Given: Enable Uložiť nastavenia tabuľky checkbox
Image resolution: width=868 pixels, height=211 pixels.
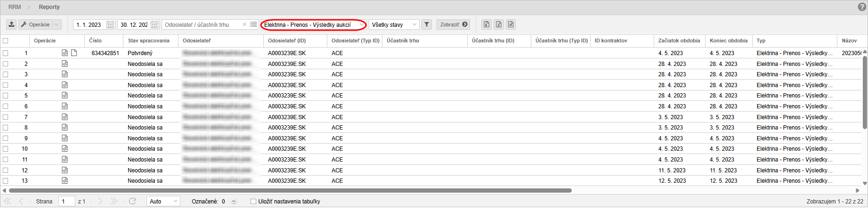Looking at the screenshot, I should (253, 201).
